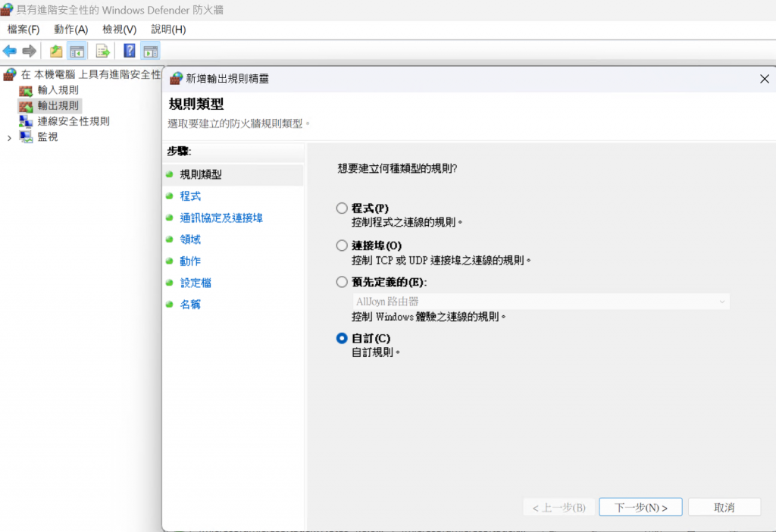Click the 下一步(N) > button
The width and height of the screenshot is (776, 532).
641,507
